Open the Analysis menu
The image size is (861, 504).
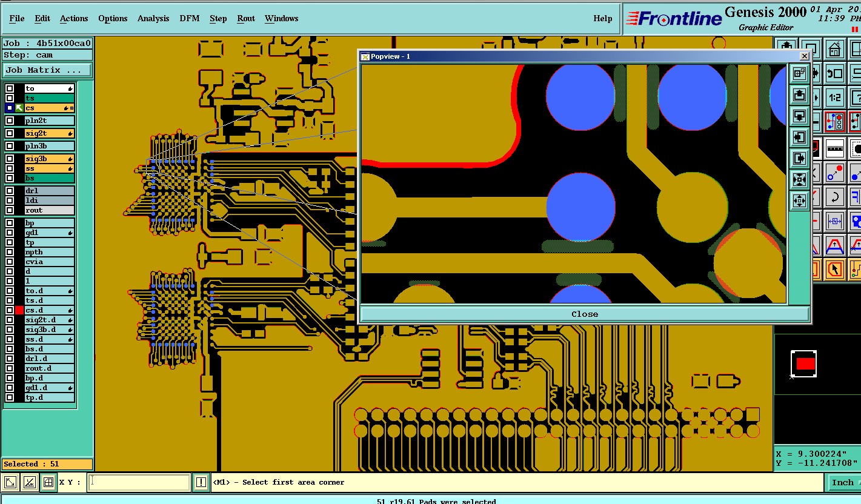click(x=153, y=18)
